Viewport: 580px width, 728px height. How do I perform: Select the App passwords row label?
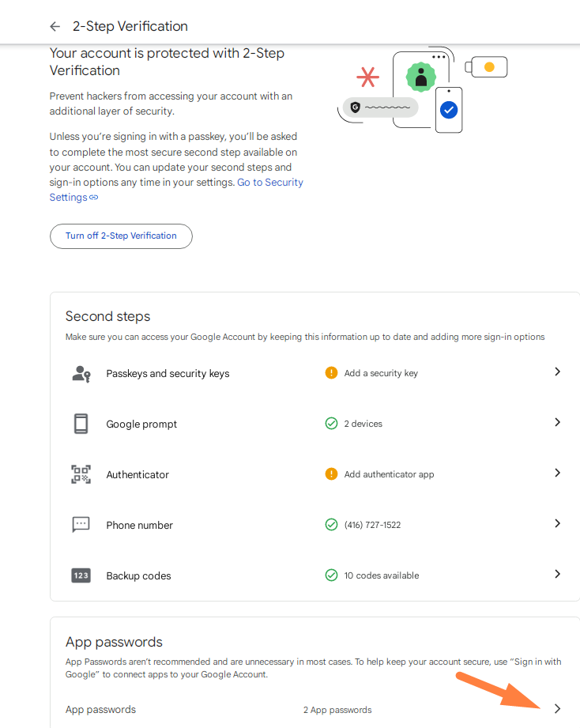(x=100, y=710)
